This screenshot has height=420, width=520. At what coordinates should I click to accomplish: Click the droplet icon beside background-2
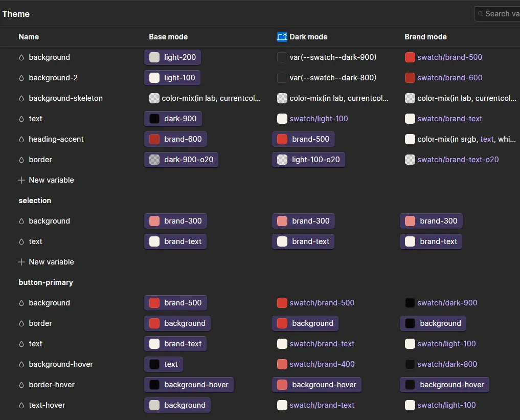21,78
